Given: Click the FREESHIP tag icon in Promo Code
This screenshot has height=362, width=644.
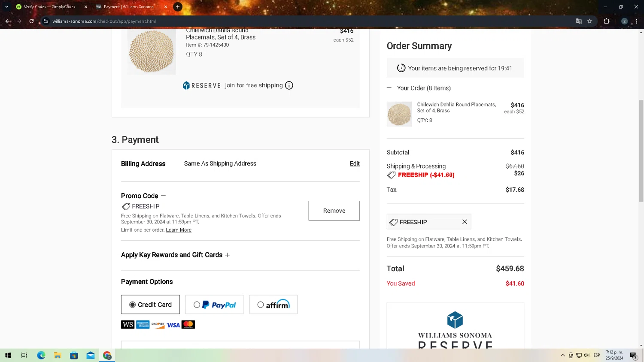Looking at the screenshot, I should 126,207.
